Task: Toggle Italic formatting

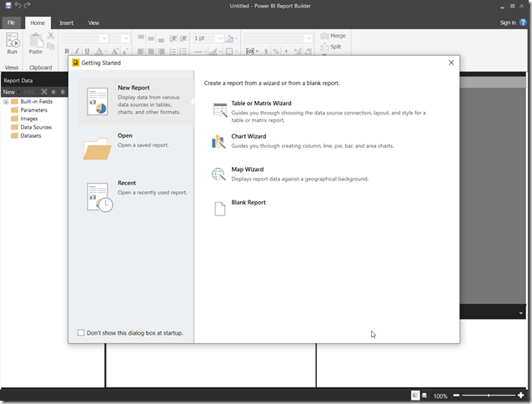Action: click(x=77, y=51)
